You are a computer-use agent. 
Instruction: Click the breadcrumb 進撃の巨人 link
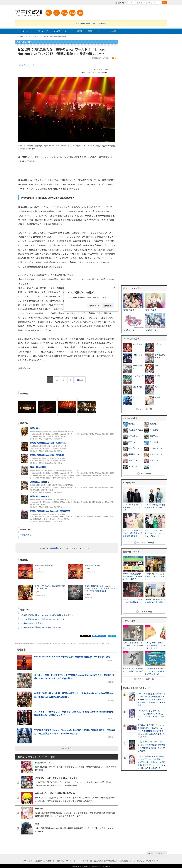37,36
